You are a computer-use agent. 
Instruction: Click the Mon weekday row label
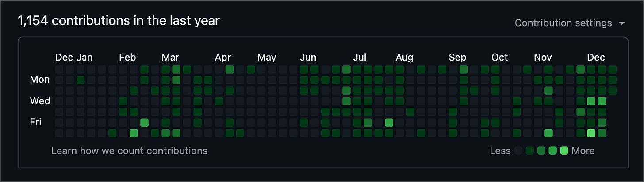(x=40, y=80)
